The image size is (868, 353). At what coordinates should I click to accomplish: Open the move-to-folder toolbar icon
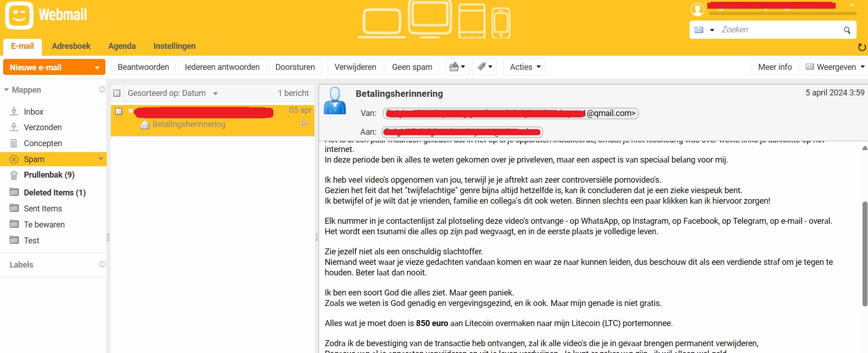457,67
